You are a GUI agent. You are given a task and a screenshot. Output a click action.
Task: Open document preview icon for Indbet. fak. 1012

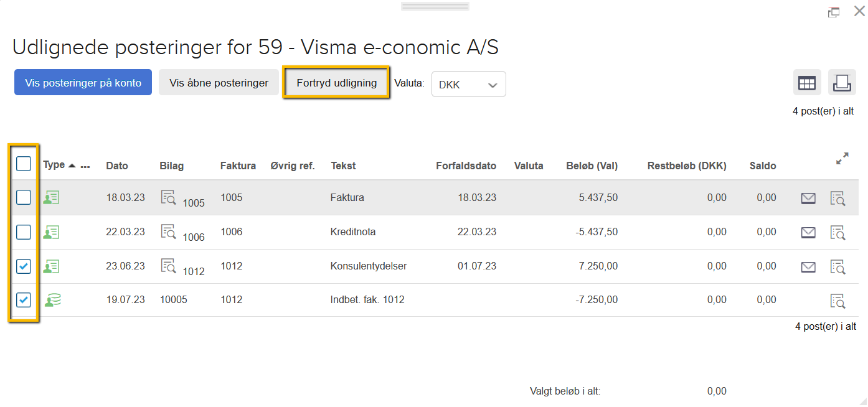pyautogui.click(x=838, y=301)
